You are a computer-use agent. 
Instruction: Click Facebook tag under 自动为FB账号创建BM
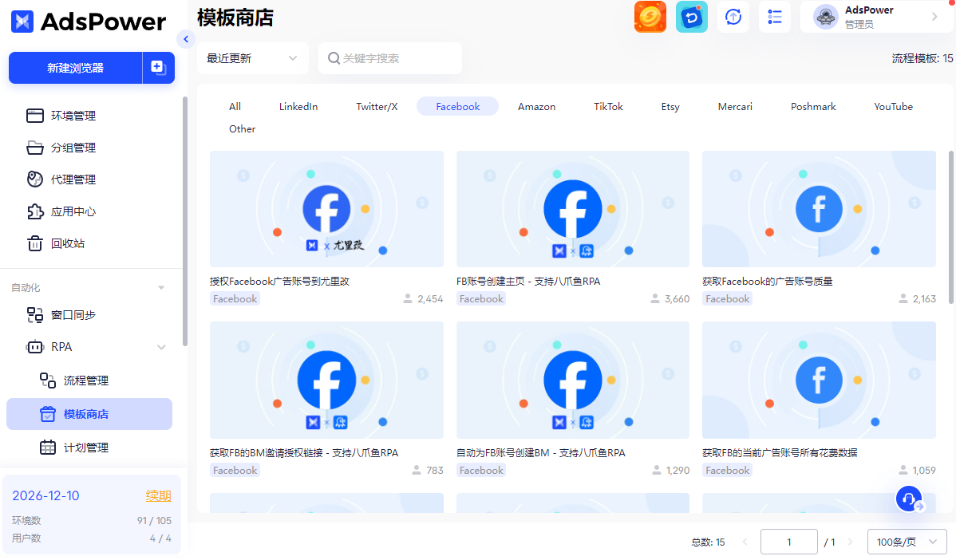click(x=482, y=471)
